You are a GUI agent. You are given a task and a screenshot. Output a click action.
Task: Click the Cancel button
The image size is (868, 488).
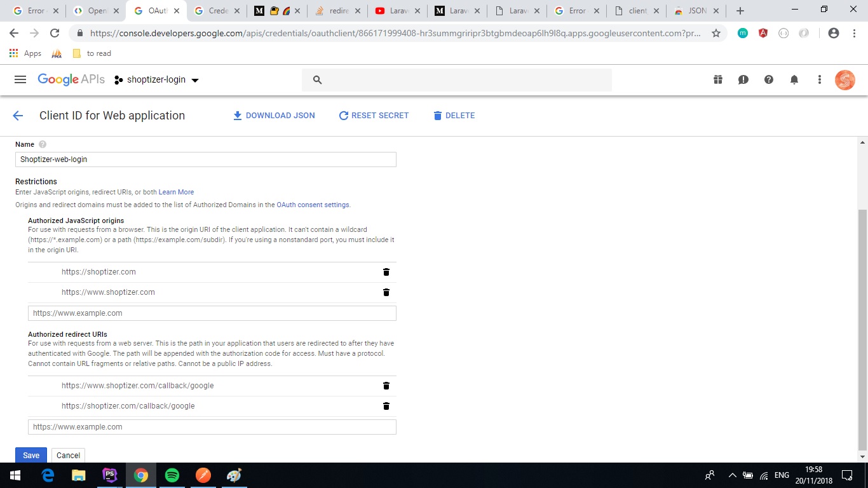pyautogui.click(x=68, y=455)
